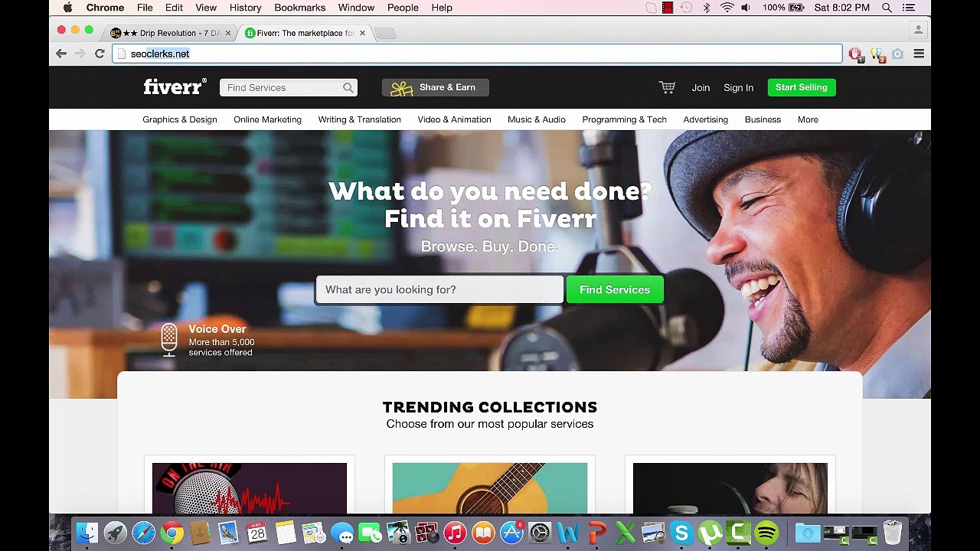Open the Window menu

pos(356,8)
